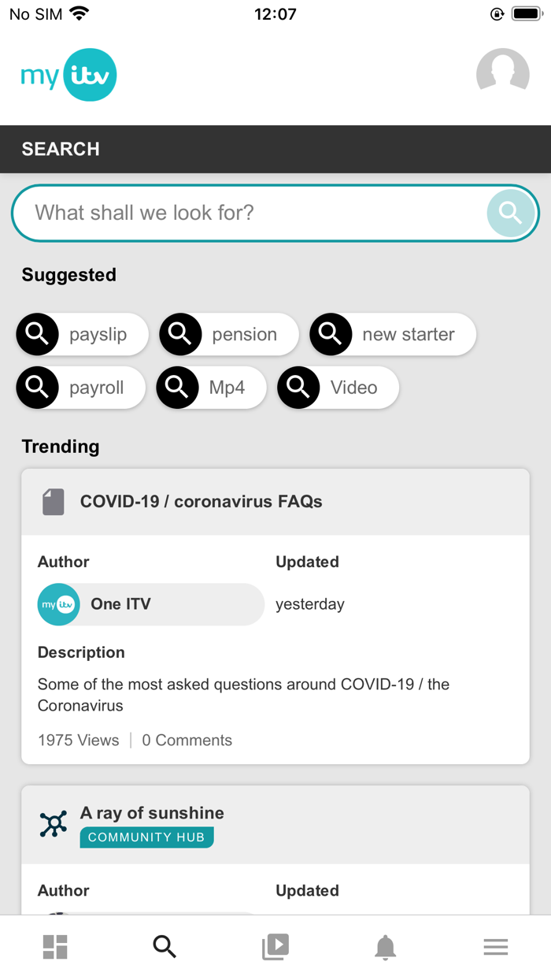Screen dimensions: 551x980
Task: Tap the COMMUNITY HUB label
Action: coord(146,837)
